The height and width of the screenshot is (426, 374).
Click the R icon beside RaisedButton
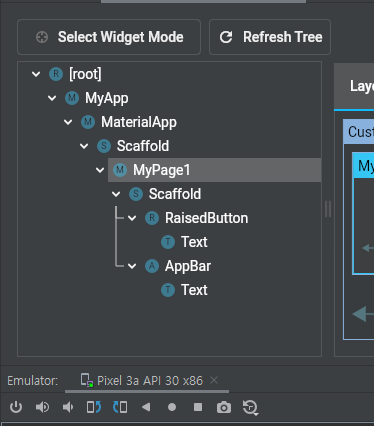152,218
